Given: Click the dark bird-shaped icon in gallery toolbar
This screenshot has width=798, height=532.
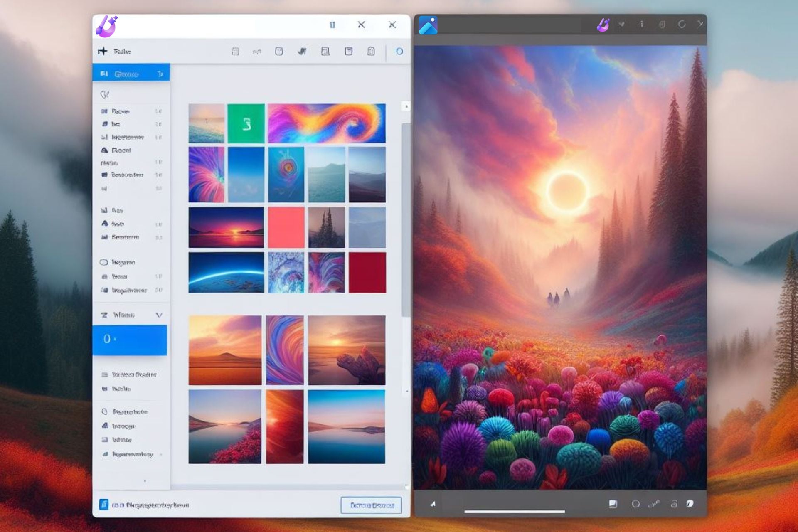Looking at the screenshot, I should tap(302, 51).
